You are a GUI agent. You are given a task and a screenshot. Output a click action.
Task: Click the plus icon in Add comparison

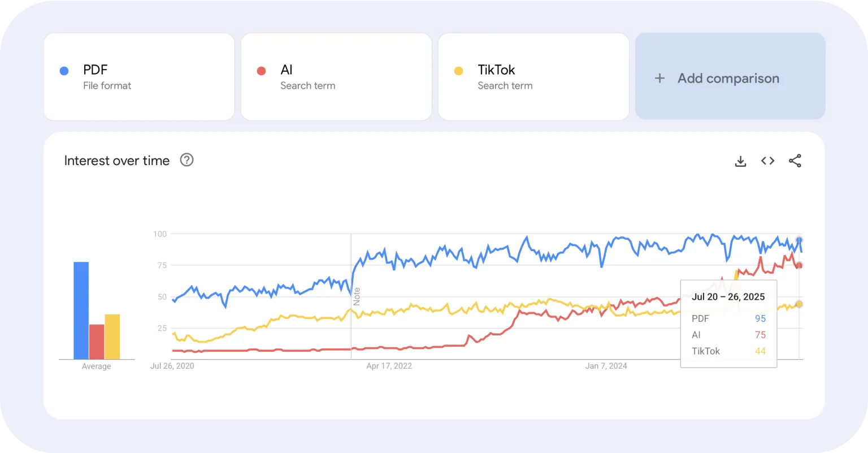point(659,79)
